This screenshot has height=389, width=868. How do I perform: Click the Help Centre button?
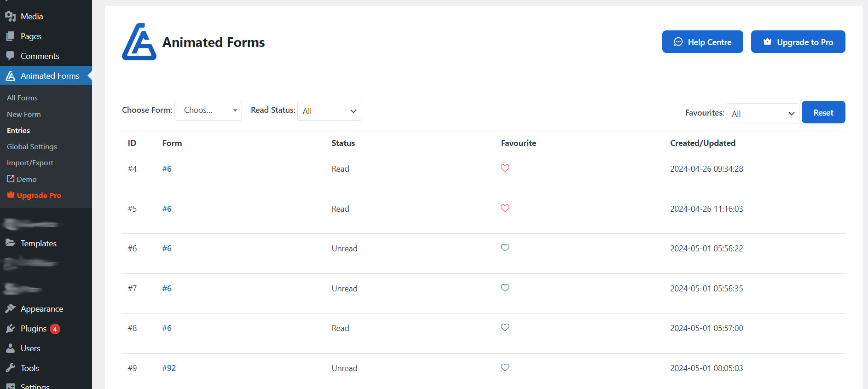point(702,42)
